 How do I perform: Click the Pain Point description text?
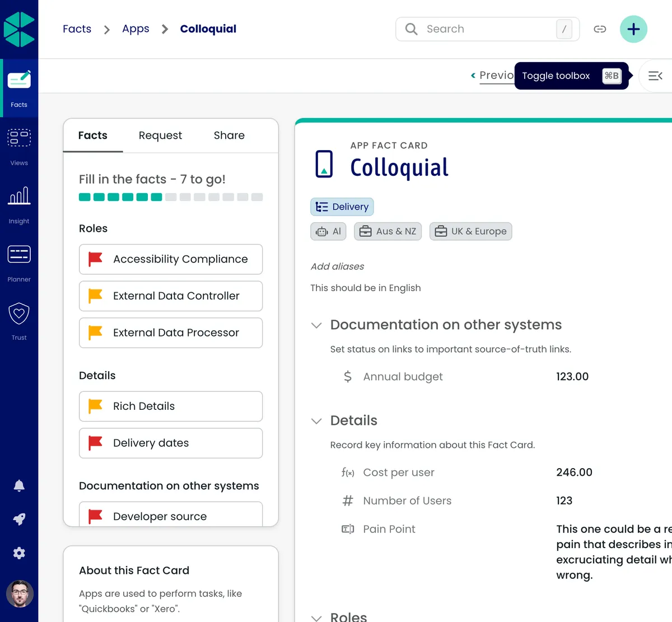point(614,552)
